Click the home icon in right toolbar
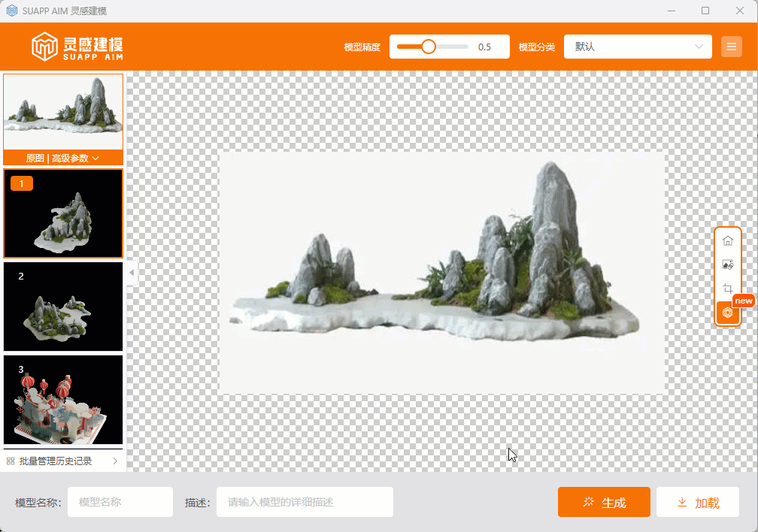Screen dimensions: 758x532 click(x=727, y=240)
